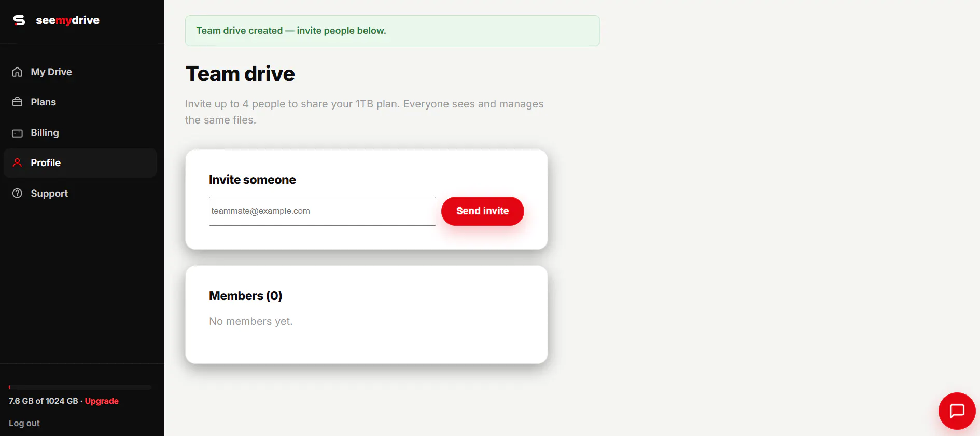
Task: Focus the teammate email input field
Action: coord(322,211)
